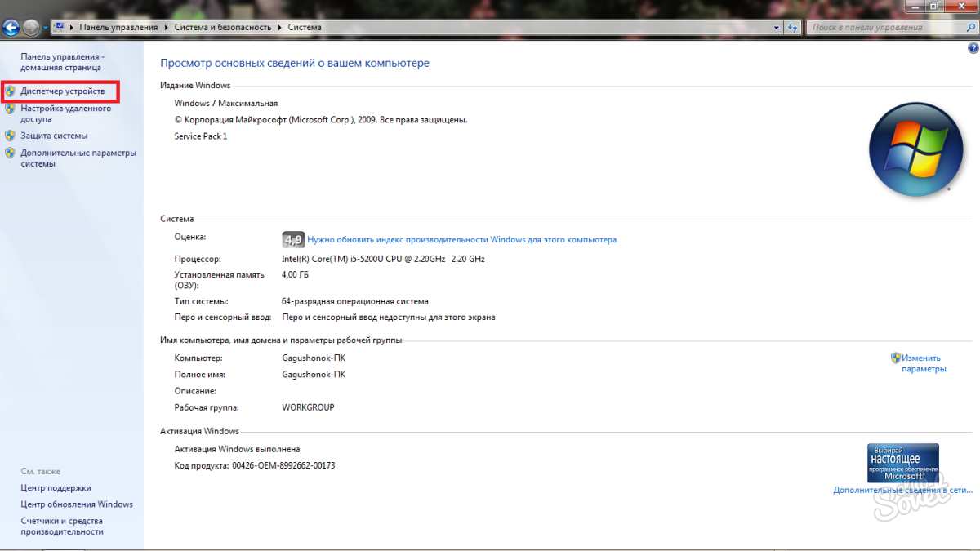Click the 4,9 performance rating badge

(292, 239)
